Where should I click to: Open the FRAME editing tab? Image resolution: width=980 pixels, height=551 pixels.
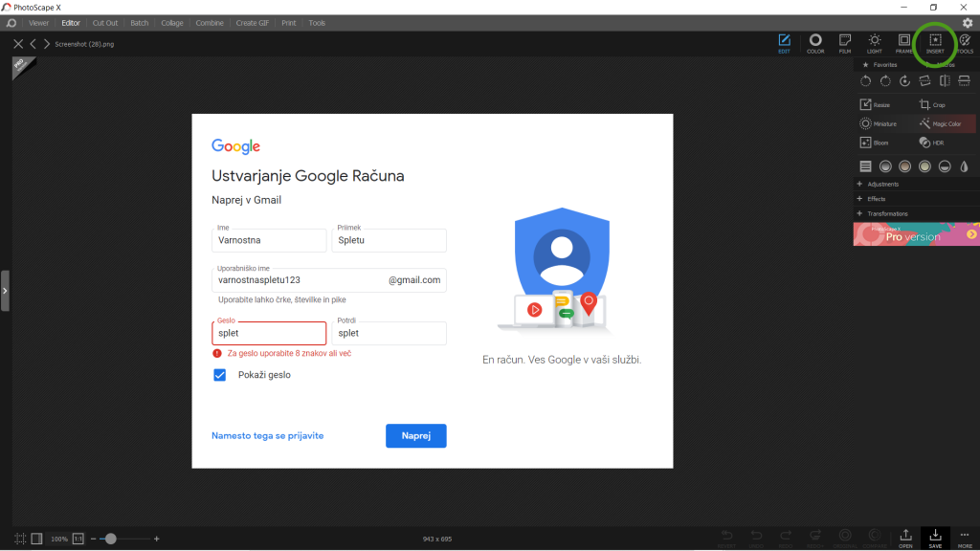903,43
